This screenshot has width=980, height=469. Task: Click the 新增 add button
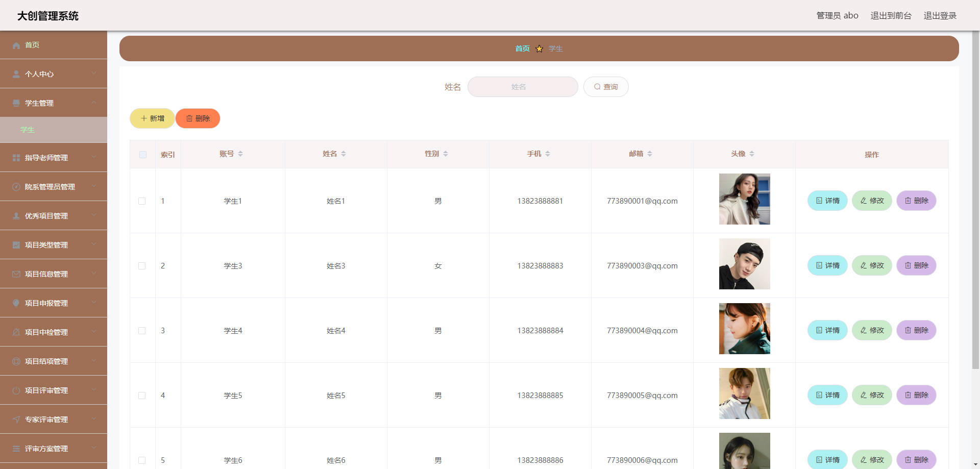pos(152,118)
